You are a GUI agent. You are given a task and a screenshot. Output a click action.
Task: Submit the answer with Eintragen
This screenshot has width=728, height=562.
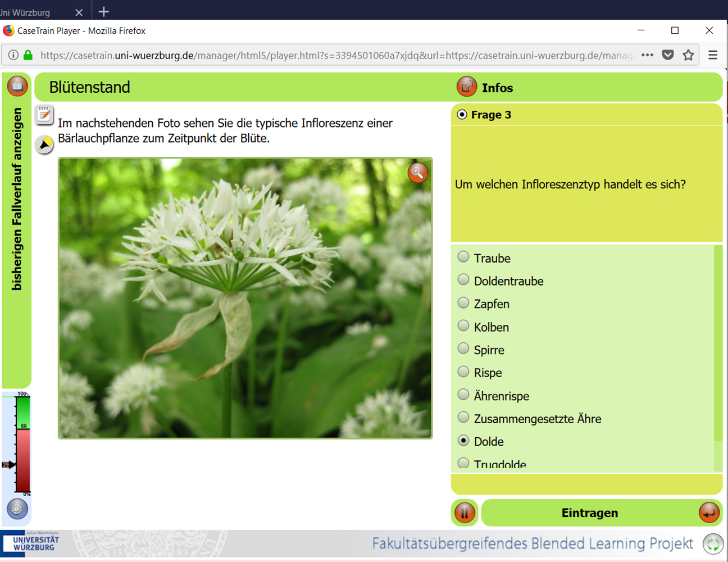tap(589, 513)
